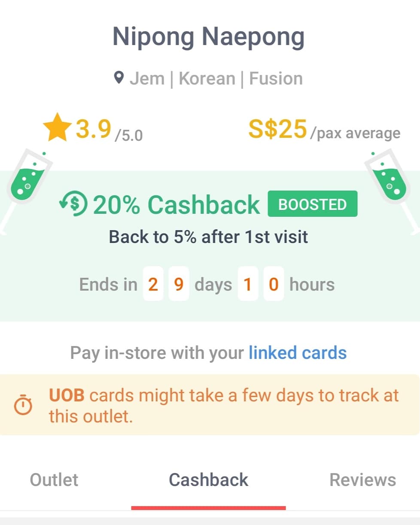Tap the Jem location label
The image size is (420, 525).
147,79
